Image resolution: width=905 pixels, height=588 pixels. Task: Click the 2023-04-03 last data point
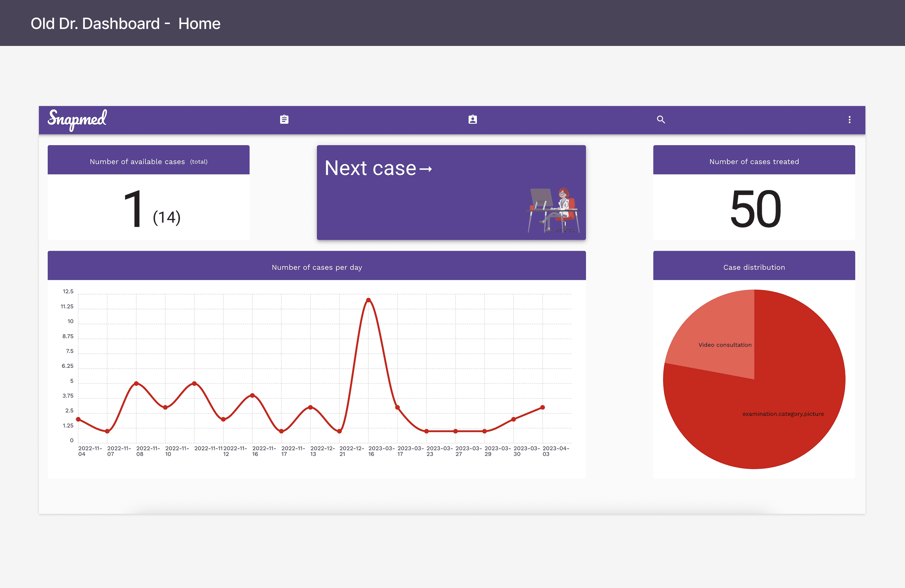(x=543, y=407)
